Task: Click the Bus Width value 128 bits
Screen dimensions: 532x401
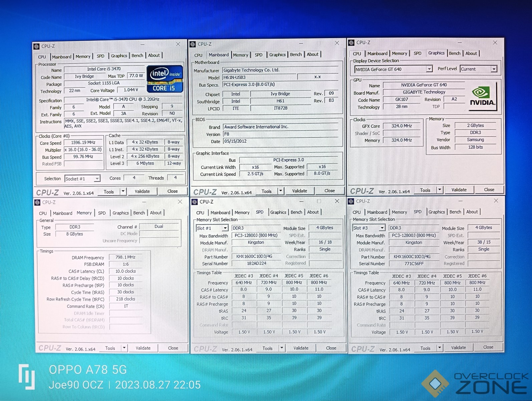Action: 475,147
